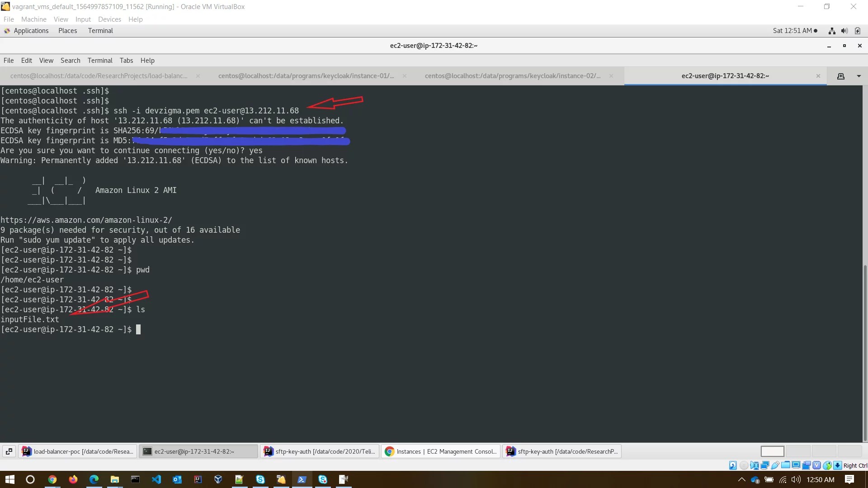Open the GNOME Applications menu
The width and height of the screenshot is (868, 488).
pyautogui.click(x=31, y=31)
